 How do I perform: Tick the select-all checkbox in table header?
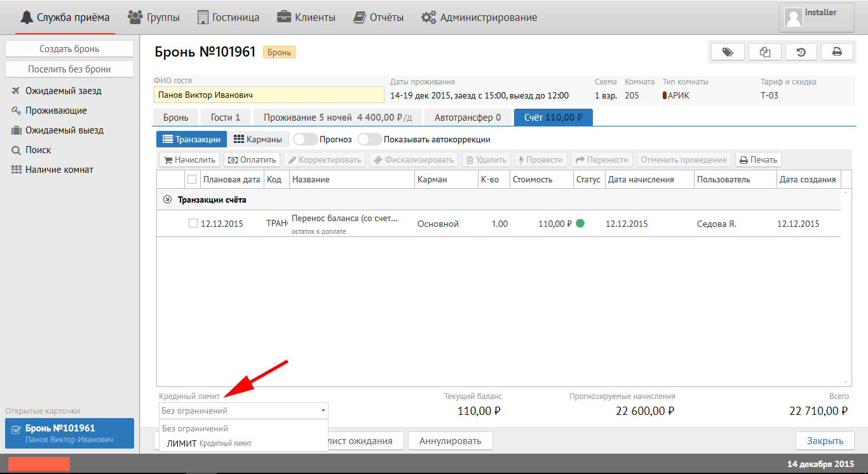pyautogui.click(x=192, y=179)
